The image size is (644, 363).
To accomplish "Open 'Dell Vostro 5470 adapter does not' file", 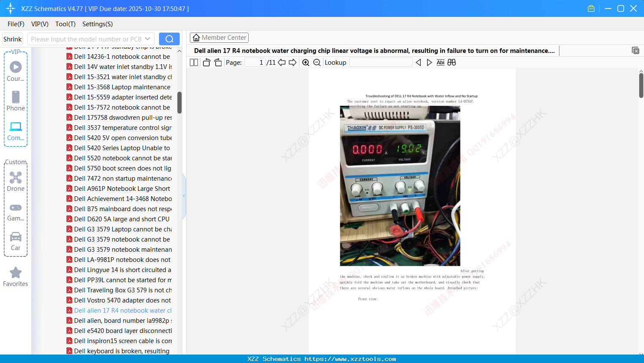I will coord(119,300).
